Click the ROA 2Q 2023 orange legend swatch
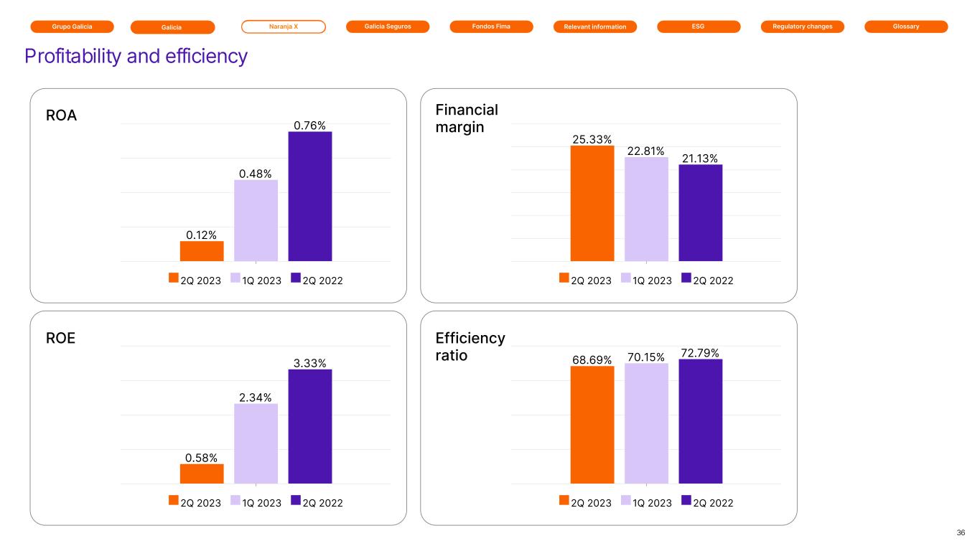Image resolution: width=980 pixels, height=551 pixels. coord(174,278)
